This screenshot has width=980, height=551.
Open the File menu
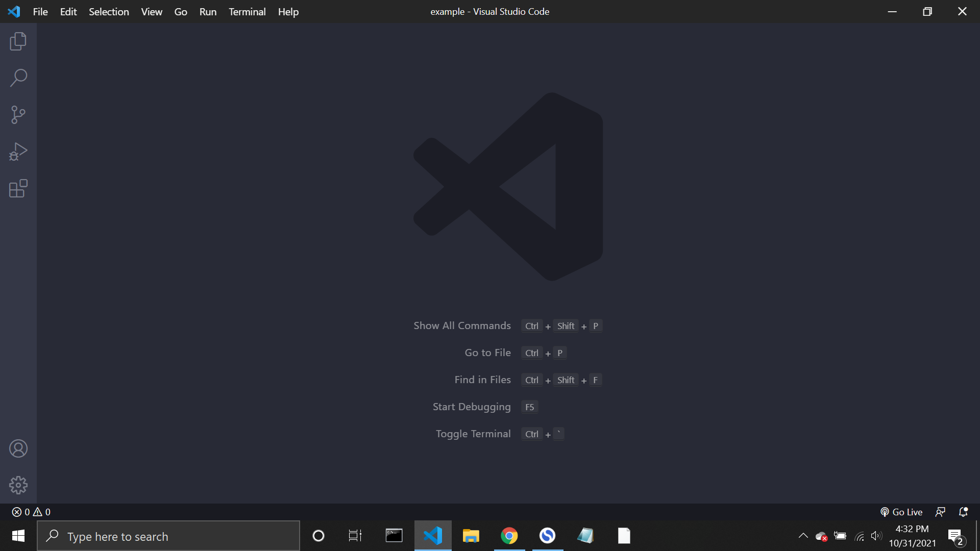point(40,11)
